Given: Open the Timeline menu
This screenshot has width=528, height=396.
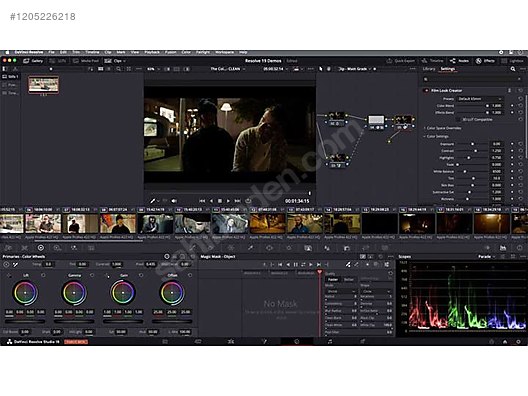Looking at the screenshot, I should [92, 52].
